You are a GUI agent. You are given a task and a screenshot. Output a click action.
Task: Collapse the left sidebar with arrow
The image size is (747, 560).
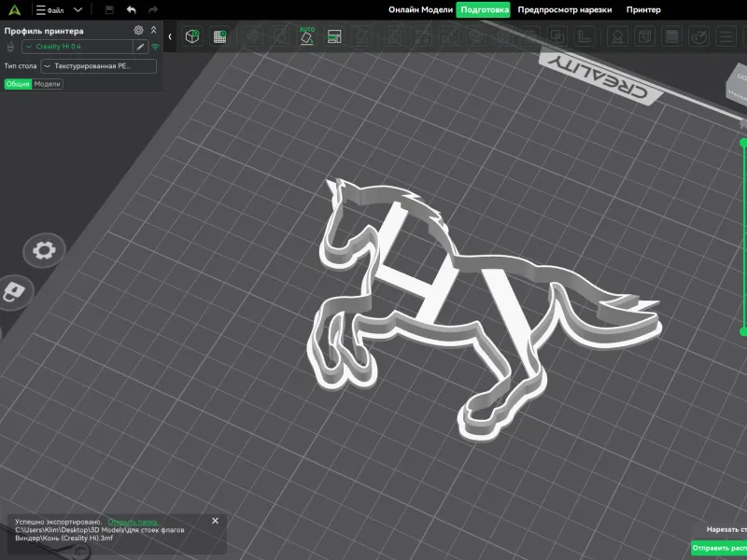tap(170, 36)
